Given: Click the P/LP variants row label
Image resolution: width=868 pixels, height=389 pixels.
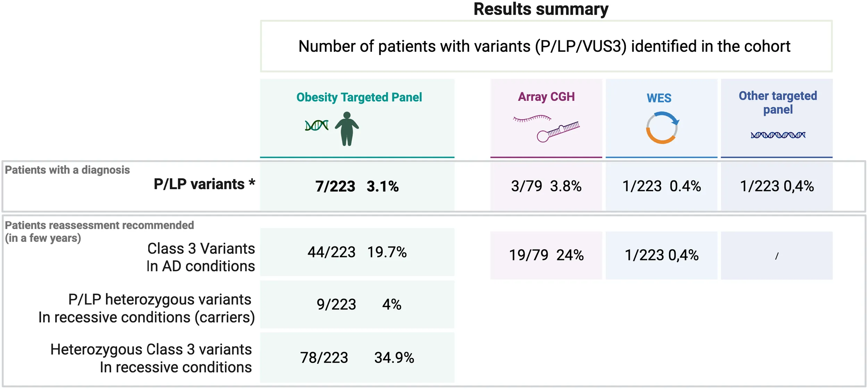Looking at the screenshot, I should [x=205, y=184].
